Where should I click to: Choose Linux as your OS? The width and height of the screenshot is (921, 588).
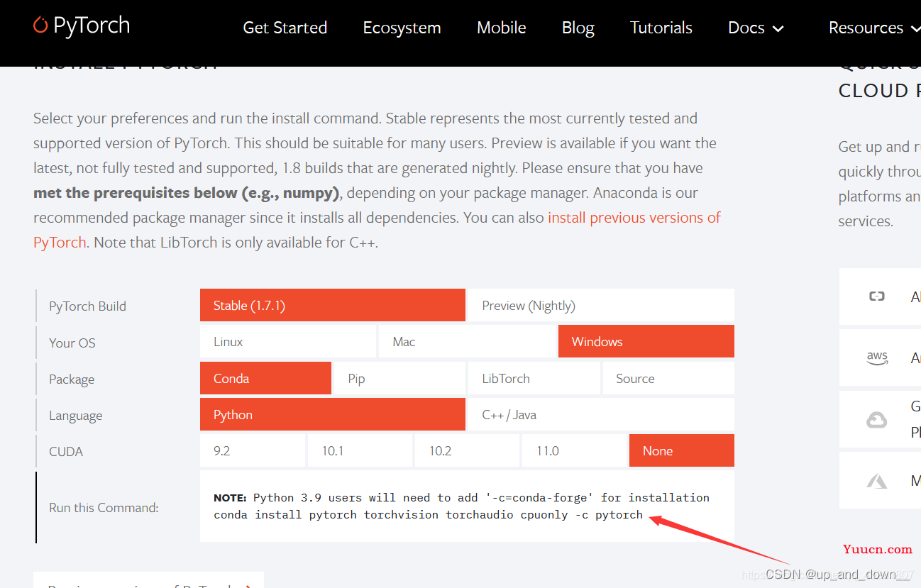point(288,341)
